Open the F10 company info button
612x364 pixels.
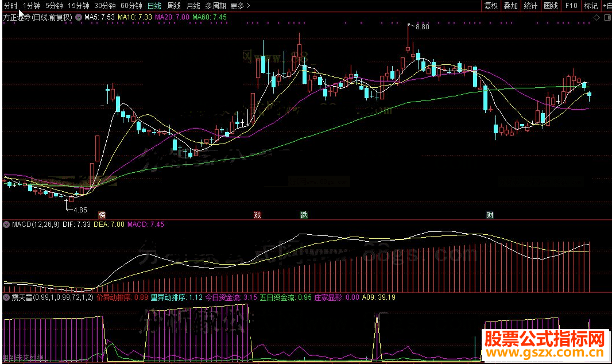[x=571, y=6]
